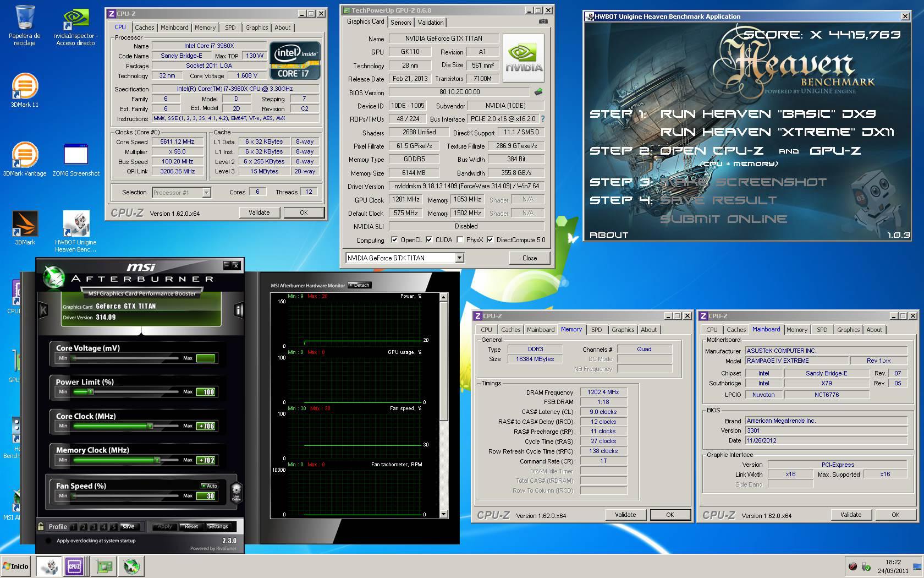Open ZOMG Screenshot desktop icon

point(76,159)
